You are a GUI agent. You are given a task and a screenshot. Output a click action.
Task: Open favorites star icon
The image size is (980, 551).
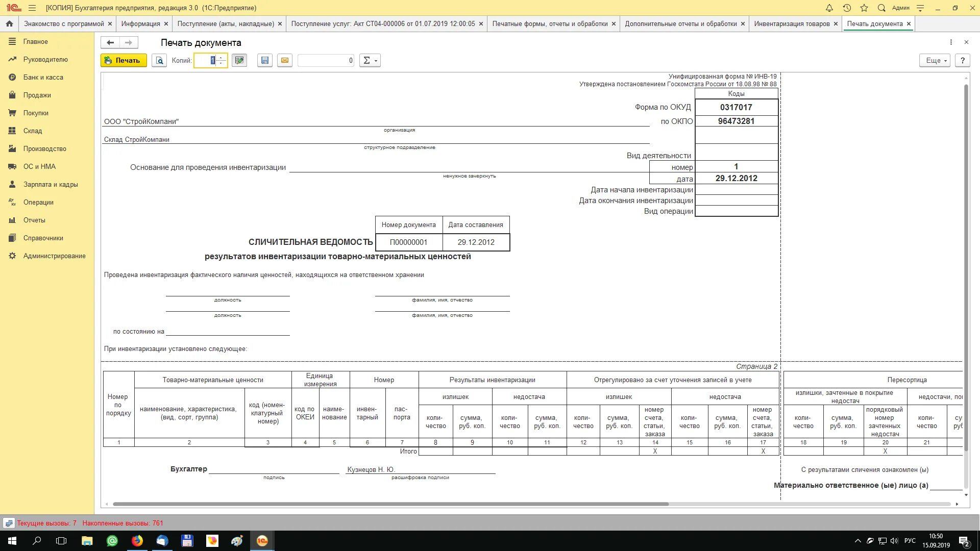click(864, 8)
